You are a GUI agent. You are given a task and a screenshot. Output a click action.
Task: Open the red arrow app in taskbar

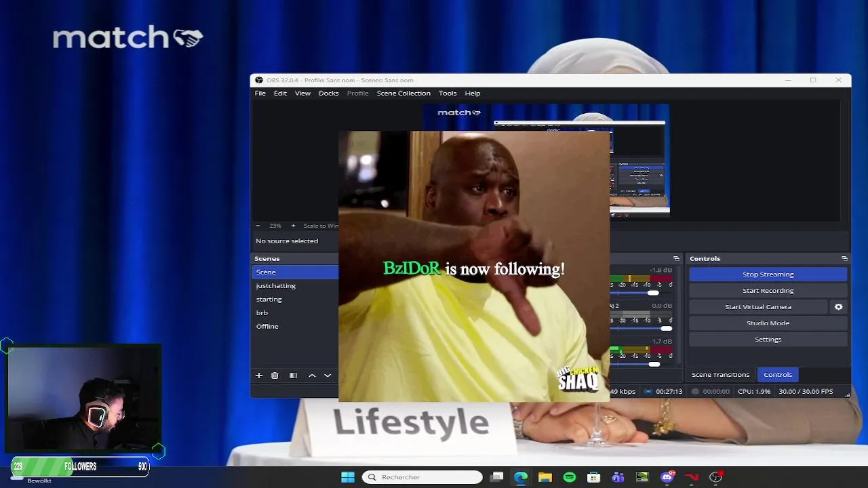click(x=692, y=477)
